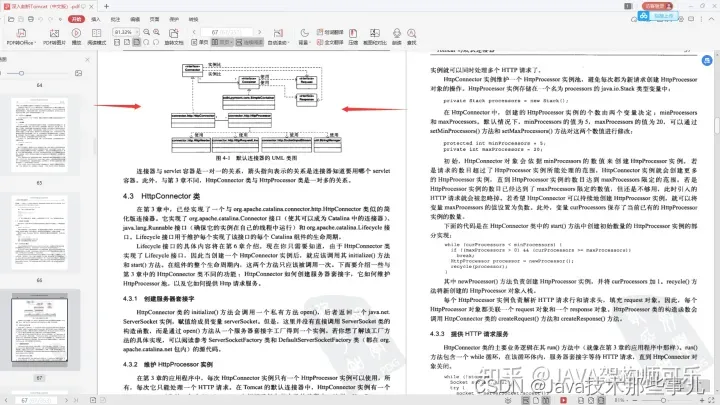Start slideshow with the 播放 button
Viewport: 720px width, 405px height.
coord(76,36)
